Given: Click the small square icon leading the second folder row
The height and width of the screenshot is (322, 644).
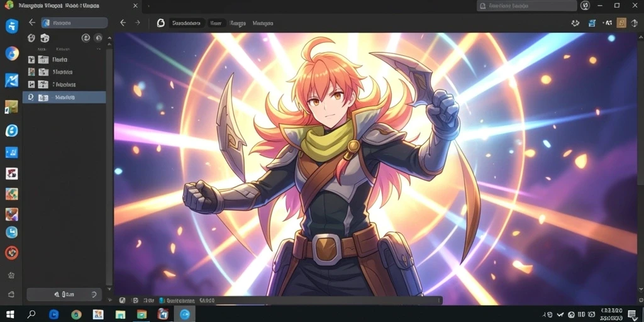Looking at the screenshot, I should (x=31, y=72).
